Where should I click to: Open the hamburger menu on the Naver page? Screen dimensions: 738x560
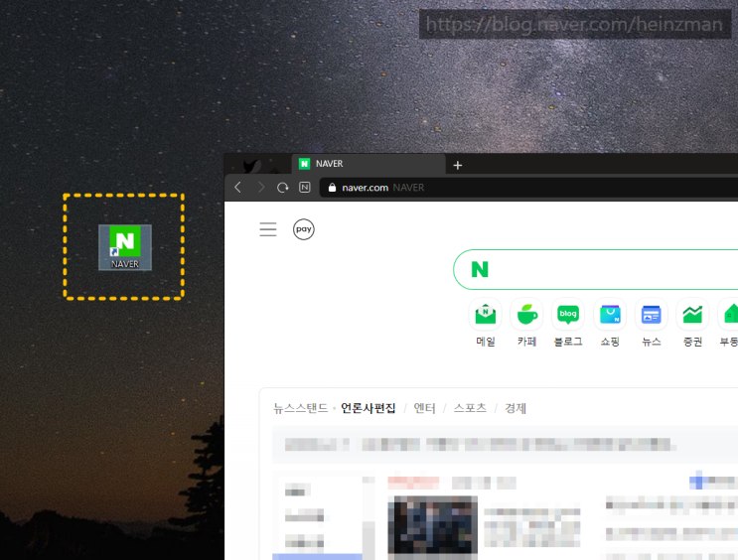(268, 229)
